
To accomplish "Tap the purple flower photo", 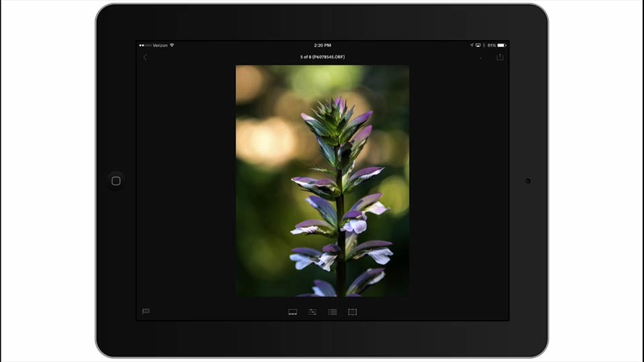I will pyautogui.click(x=323, y=181).
